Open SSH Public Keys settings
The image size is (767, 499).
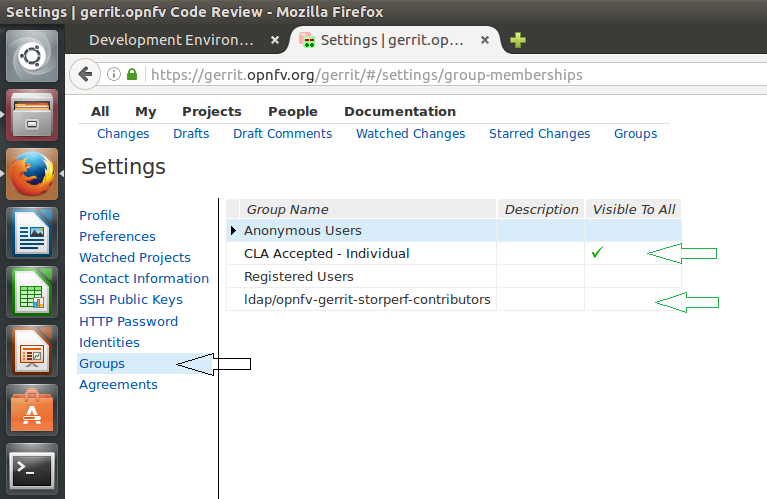pyautogui.click(x=130, y=300)
